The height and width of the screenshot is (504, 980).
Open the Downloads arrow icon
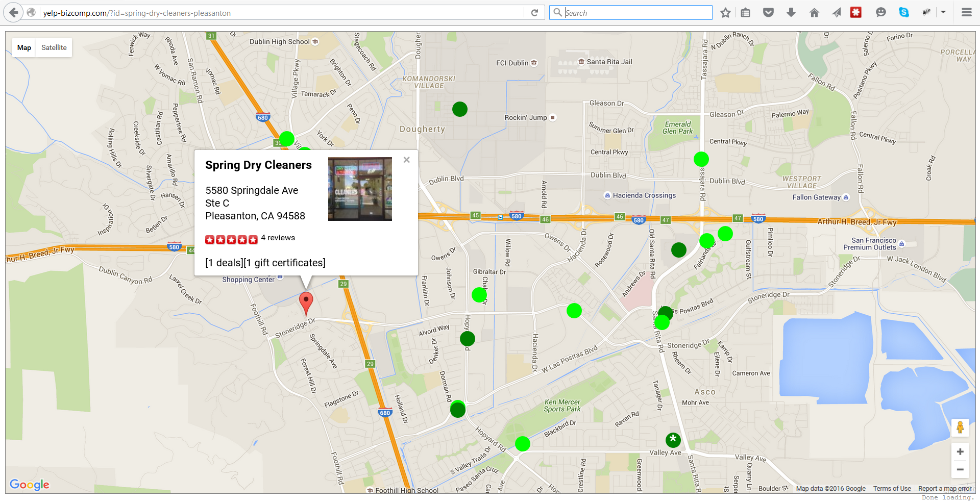pos(791,13)
